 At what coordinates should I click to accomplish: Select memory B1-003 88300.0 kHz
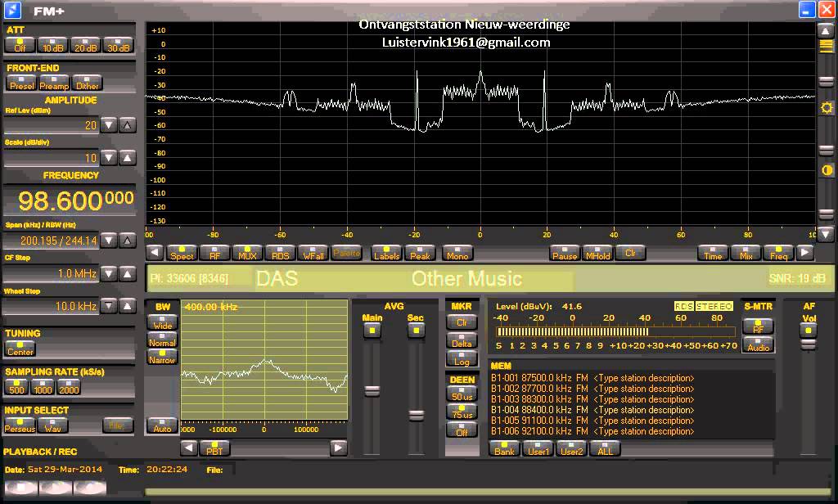point(592,399)
